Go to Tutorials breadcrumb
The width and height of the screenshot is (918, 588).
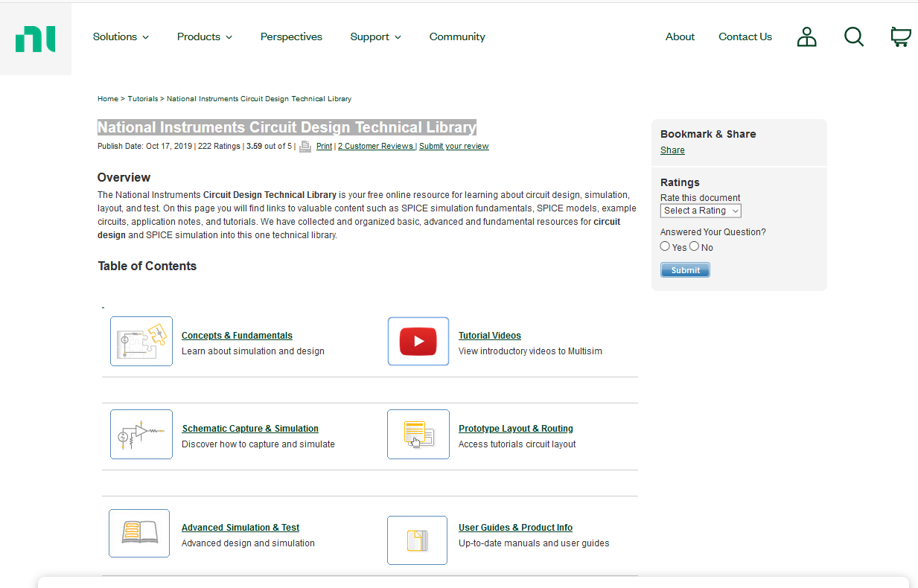(143, 99)
